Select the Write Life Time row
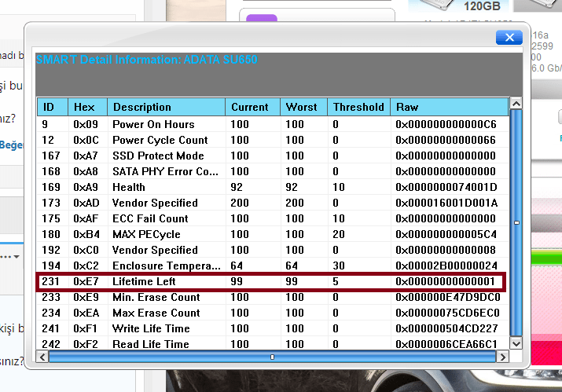 coord(273,328)
